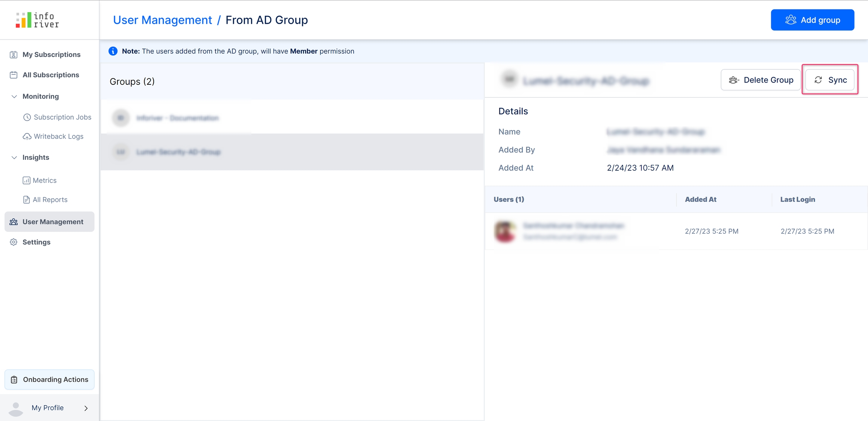Go to User Management breadcrumb link

click(x=162, y=20)
